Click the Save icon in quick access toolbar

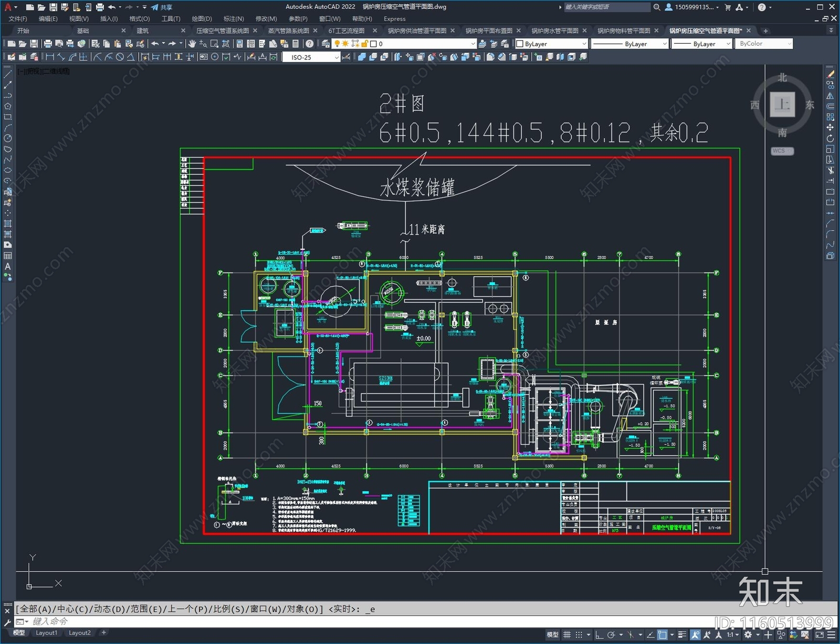tap(53, 7)
